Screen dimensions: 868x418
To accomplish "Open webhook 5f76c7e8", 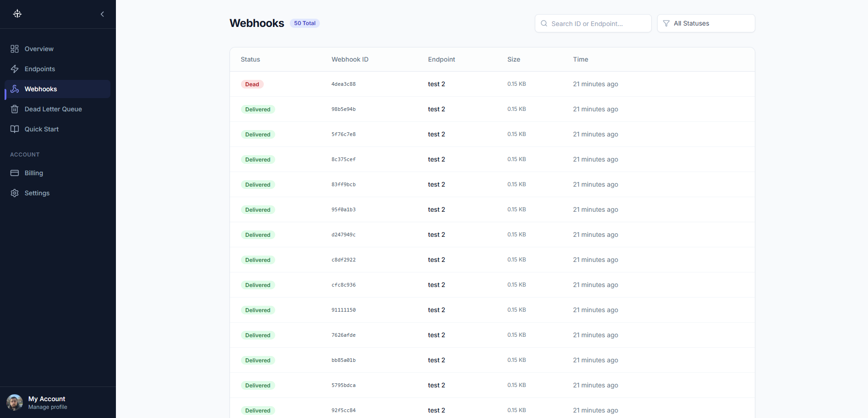I will point(492,134).
